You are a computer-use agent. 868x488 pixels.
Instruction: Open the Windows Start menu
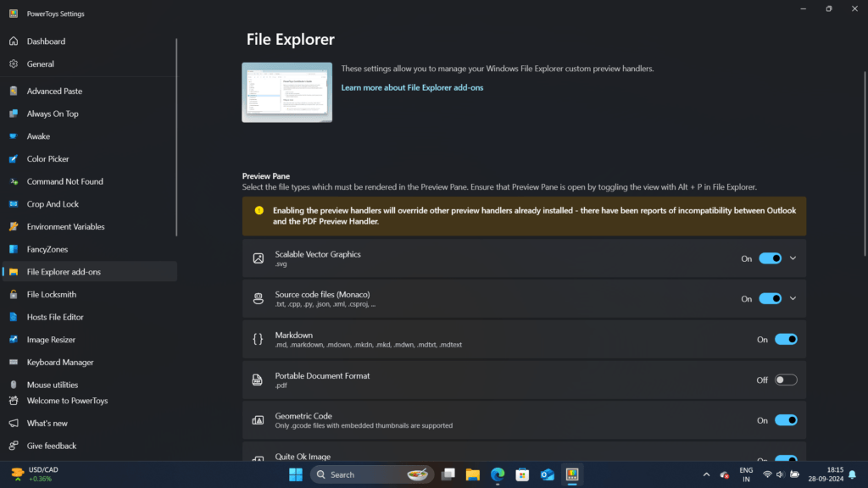[296, 474]
